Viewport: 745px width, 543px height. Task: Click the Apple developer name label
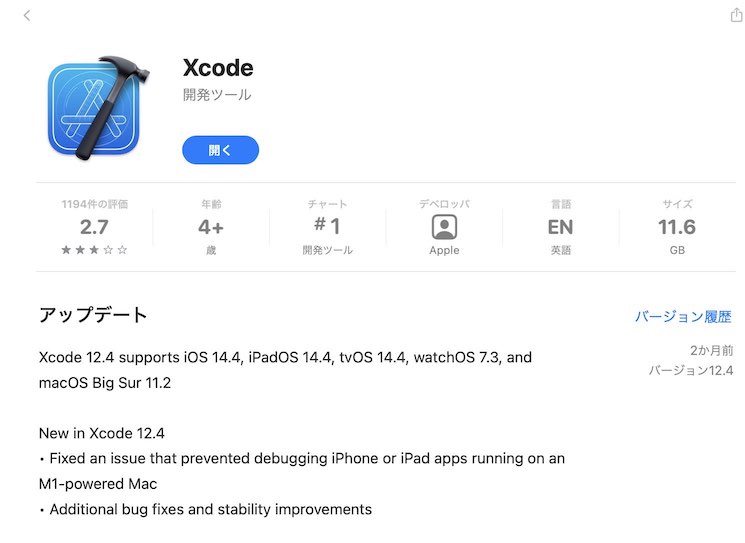(444, 250)
